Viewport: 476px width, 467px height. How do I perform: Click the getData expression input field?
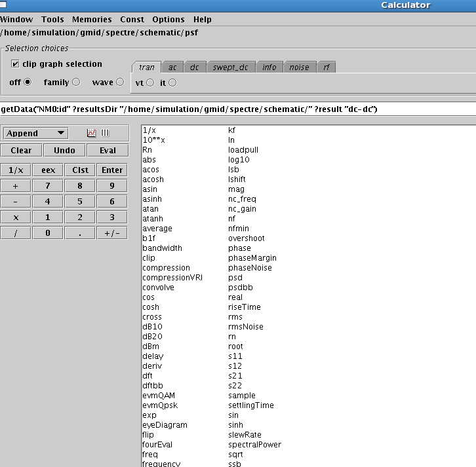click(x=236, y=109)
